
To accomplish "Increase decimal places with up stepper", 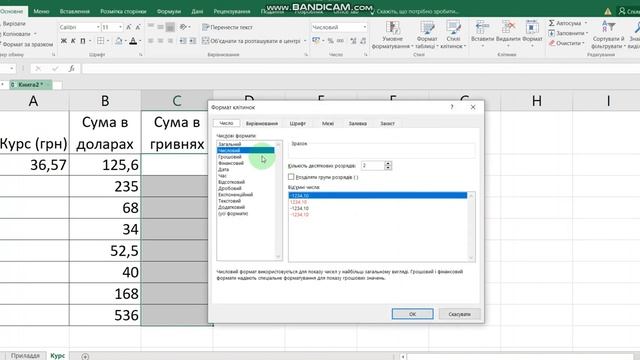I will click(388, 163).
